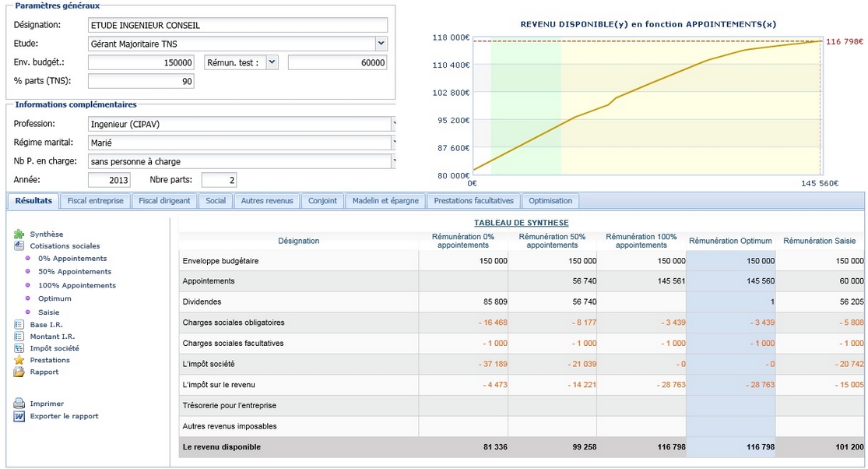Open the Profession dropdown
Viewport: 868px width, 469px height.
coord(393,124)
